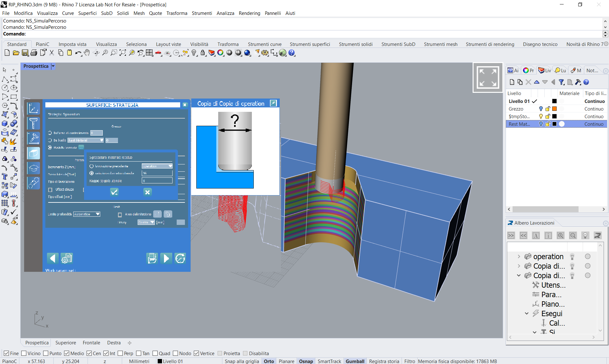Open layer tools with the hammer icon
The width and height of the screenshot is (609, 364).
pyautogui.click(x=578, y=82)
